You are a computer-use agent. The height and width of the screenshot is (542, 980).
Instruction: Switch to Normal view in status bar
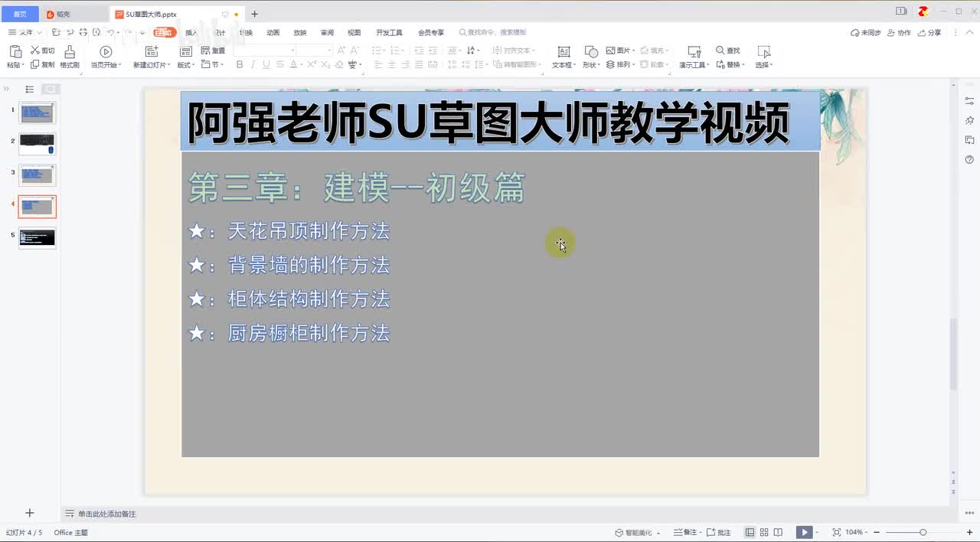coord(750,532)
